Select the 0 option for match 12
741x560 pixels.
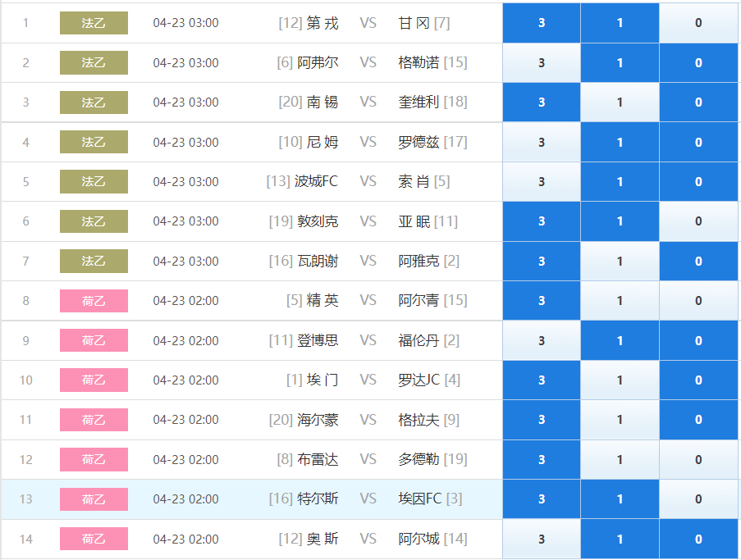tap(698, 459)
